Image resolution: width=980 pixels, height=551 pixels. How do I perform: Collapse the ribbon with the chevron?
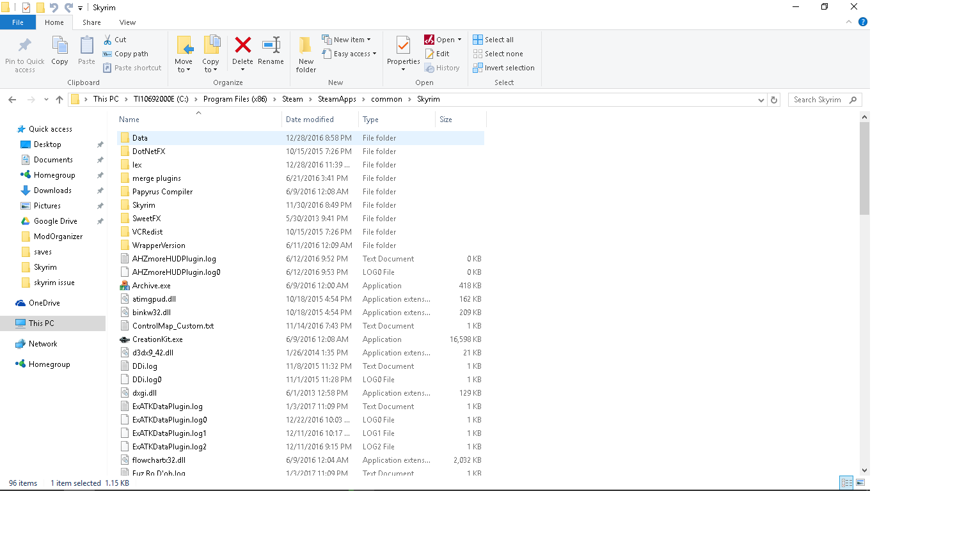[x=849, y=22]
